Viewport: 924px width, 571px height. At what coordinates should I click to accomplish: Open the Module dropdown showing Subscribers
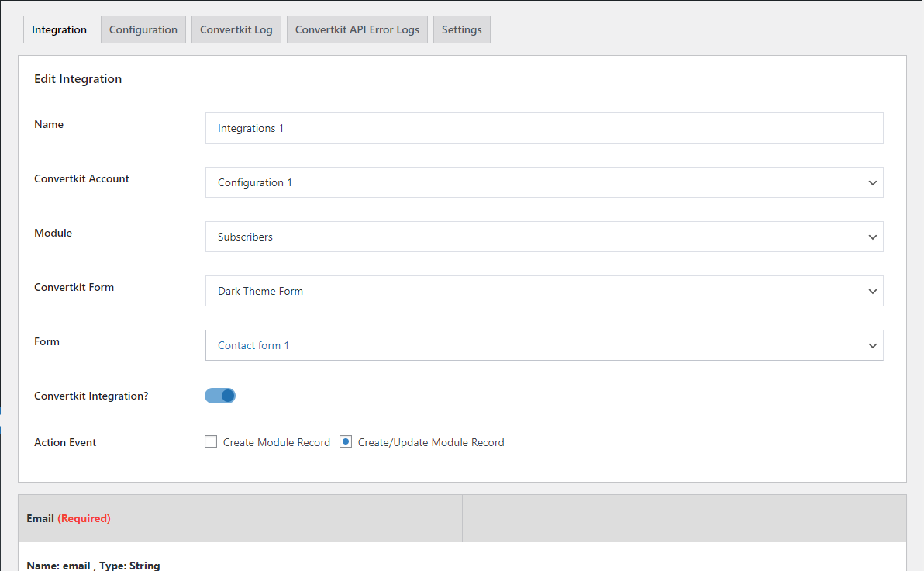coord(544,237)
